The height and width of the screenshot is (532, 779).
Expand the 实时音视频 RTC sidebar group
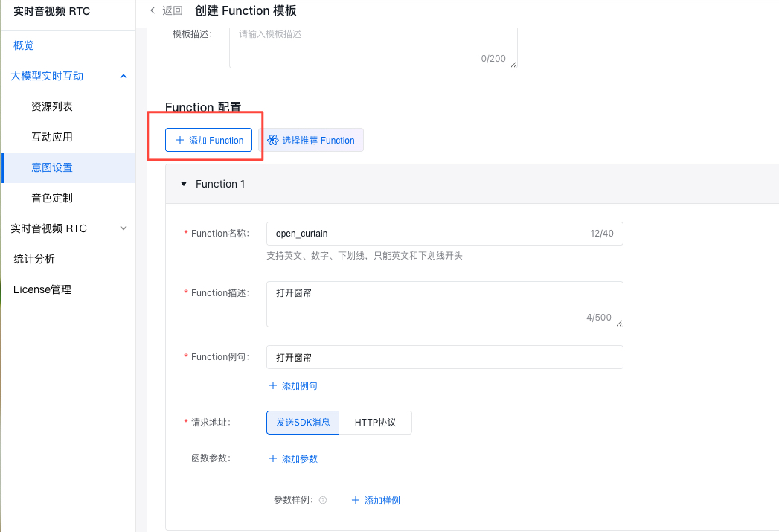point(124,228)
